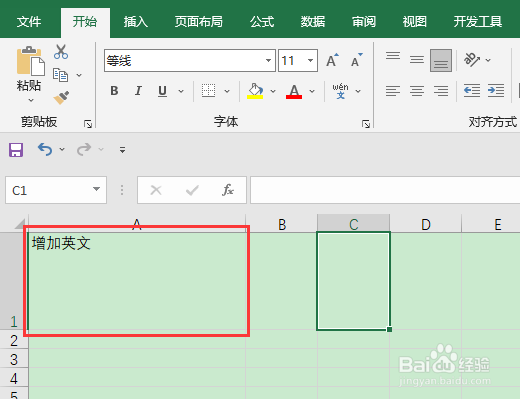Select row 3 header
Image resolution: width=520 pixels, height=399 pixels.
[14, 359]
